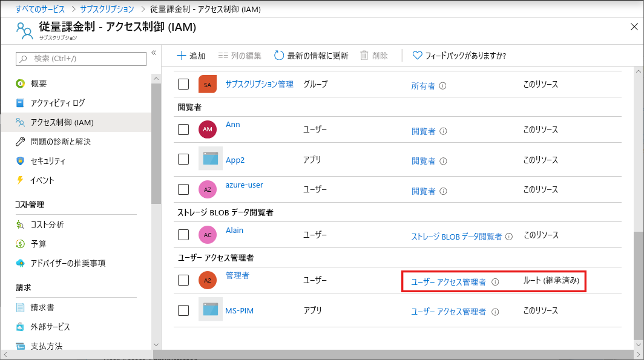644x360 pixels.
Task: Click the イベント lightning bolt icon
Action: point(20,180)
